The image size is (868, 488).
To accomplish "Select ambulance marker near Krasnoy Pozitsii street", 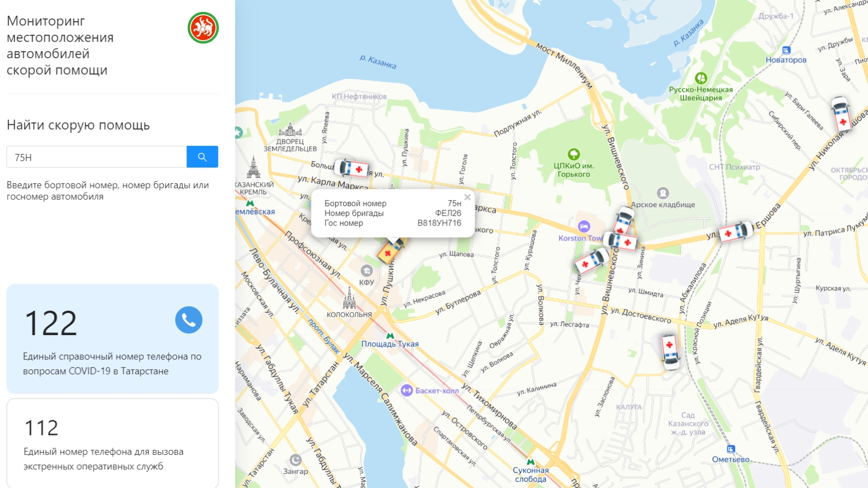I will pyautogui.click(x=669, y=352).
